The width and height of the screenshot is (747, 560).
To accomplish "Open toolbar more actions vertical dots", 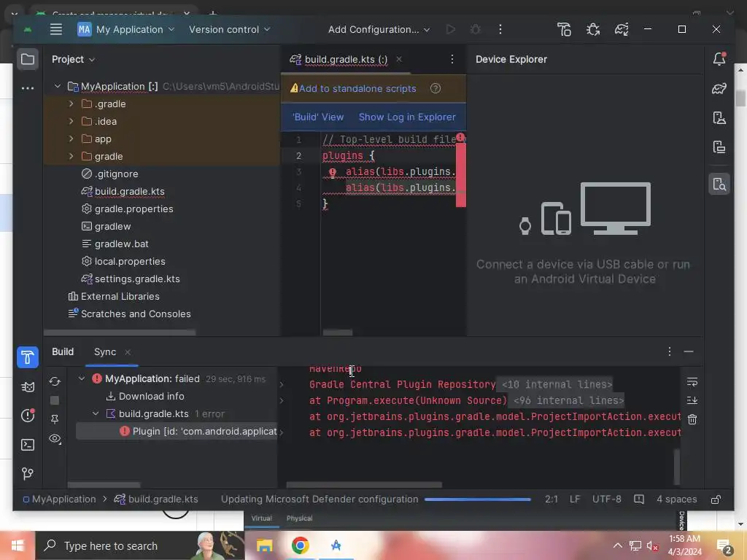I will pos(500,29).
